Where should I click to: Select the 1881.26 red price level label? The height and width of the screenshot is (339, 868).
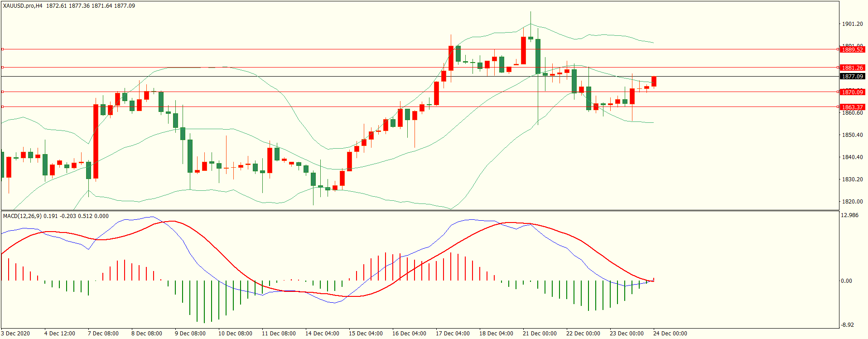click(x=852, y=68)
